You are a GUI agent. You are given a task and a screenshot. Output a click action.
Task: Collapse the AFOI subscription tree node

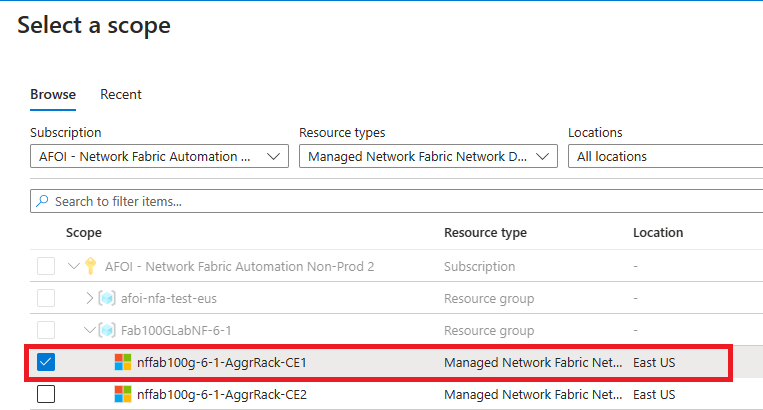73,266
